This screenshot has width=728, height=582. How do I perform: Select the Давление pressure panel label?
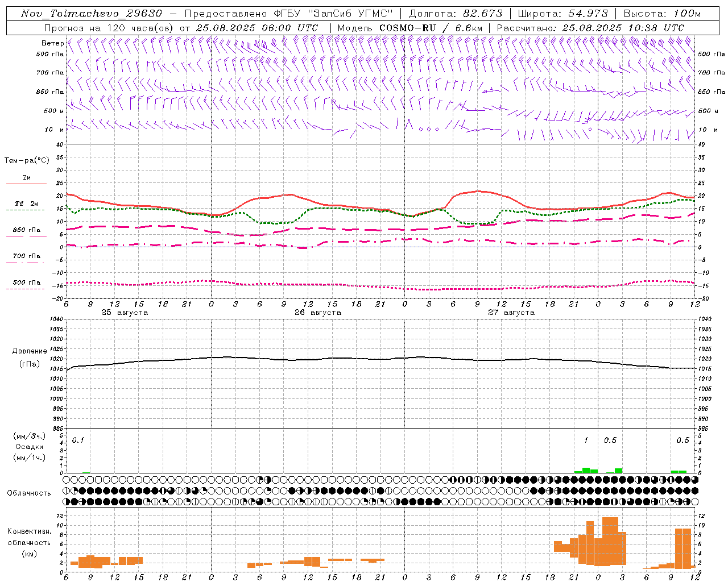(30, 351)
